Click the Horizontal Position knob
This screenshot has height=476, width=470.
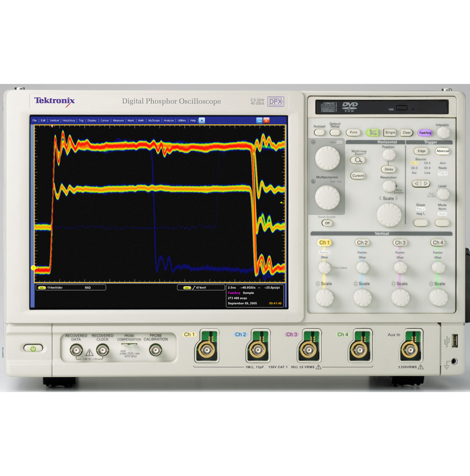pyautogui.click(x=389, y=155)
